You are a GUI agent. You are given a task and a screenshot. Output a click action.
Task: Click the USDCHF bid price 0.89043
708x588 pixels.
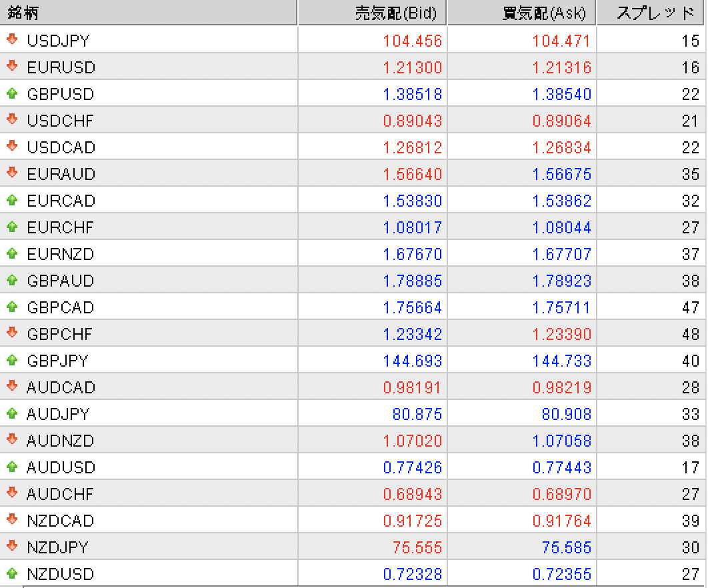412,121
